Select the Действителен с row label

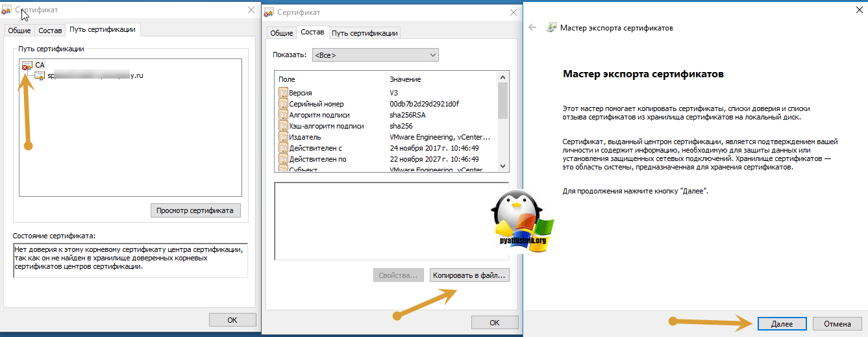tap(315, 148)
